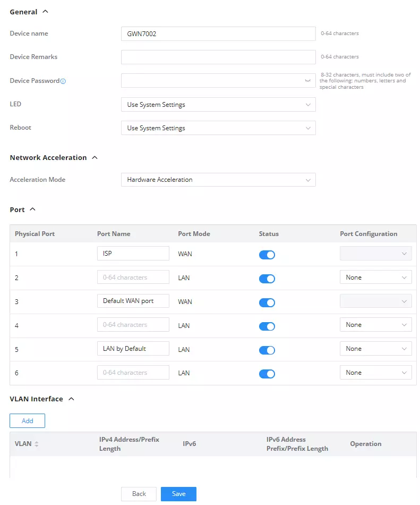Collapse the Port section chevron

coord(32,209)
